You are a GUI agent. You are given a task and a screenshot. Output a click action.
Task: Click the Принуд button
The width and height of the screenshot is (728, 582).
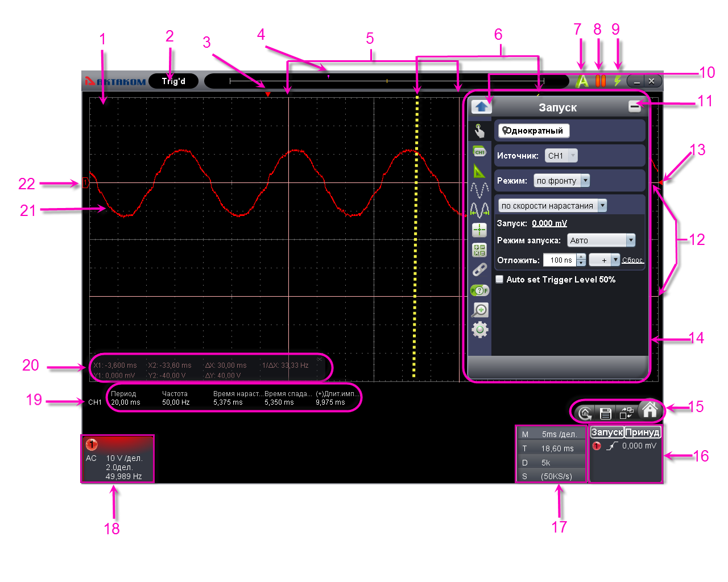pyautogui.click(x=642, y=432)
